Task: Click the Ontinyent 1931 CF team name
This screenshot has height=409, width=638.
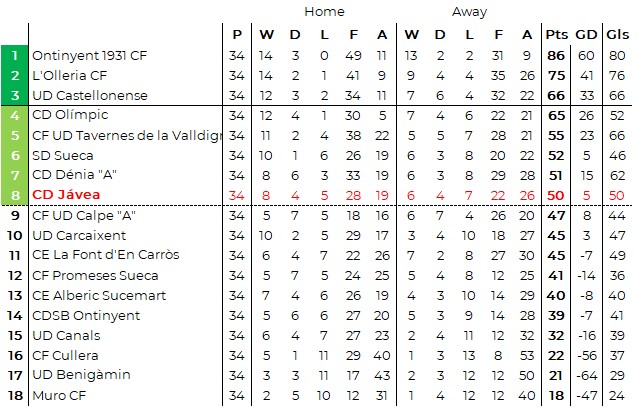Action: (90, 56)
